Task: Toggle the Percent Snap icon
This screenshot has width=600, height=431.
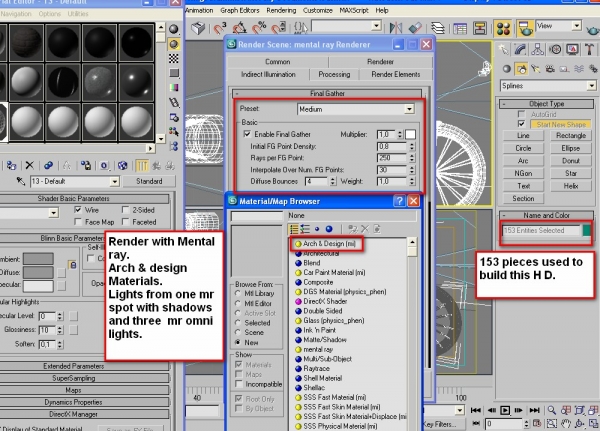Action: [x=260, y=28]
